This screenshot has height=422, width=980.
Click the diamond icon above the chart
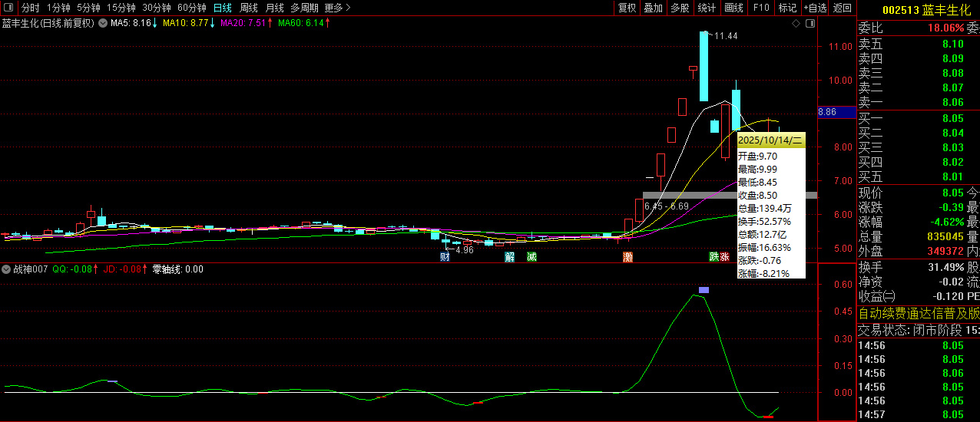point(796,24)
